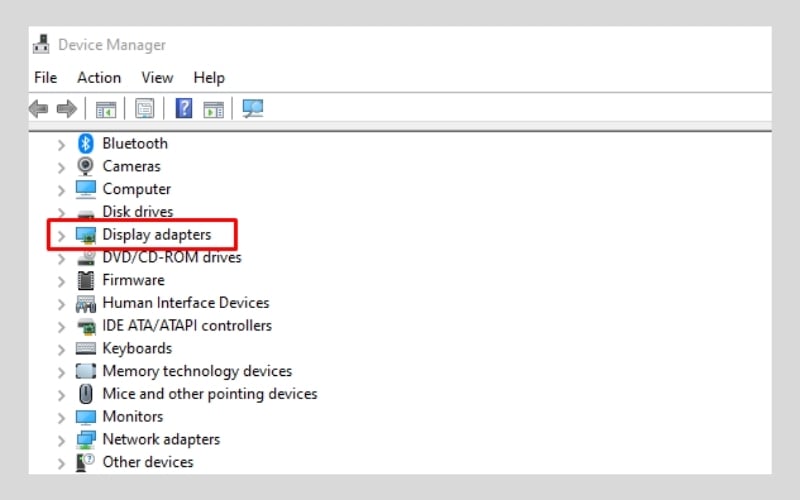This screenshot has height=500, width=800.
Task: Click the Cameras webcam icon
Action: 86,166
